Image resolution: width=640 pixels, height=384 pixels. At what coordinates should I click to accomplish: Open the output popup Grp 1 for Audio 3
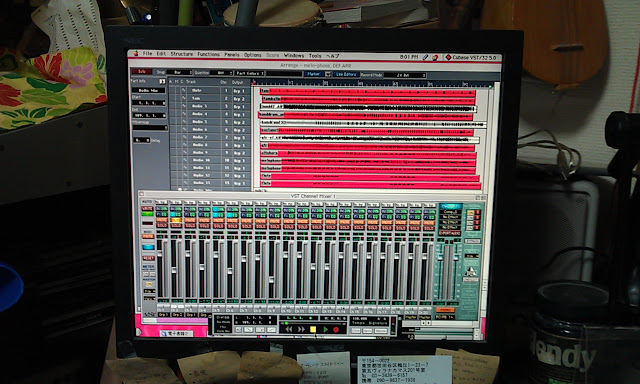(x=240, y=107)
